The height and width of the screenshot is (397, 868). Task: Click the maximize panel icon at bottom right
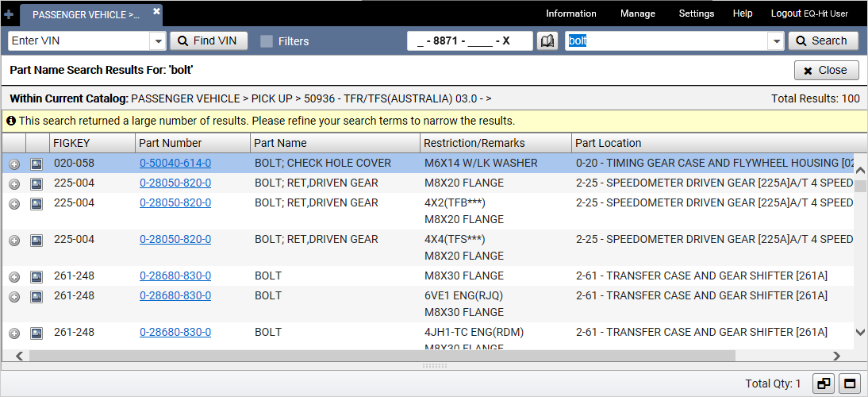[850, 384]
